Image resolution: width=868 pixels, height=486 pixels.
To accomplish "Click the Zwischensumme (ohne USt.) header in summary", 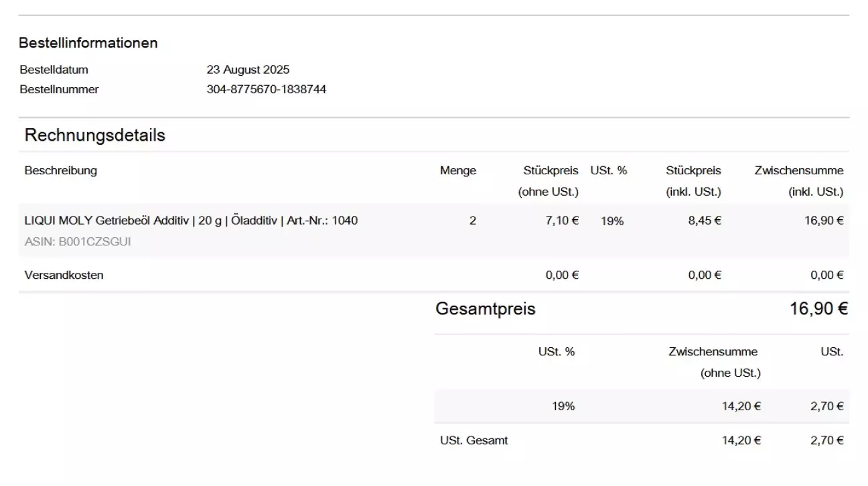I will pos(714,362).
